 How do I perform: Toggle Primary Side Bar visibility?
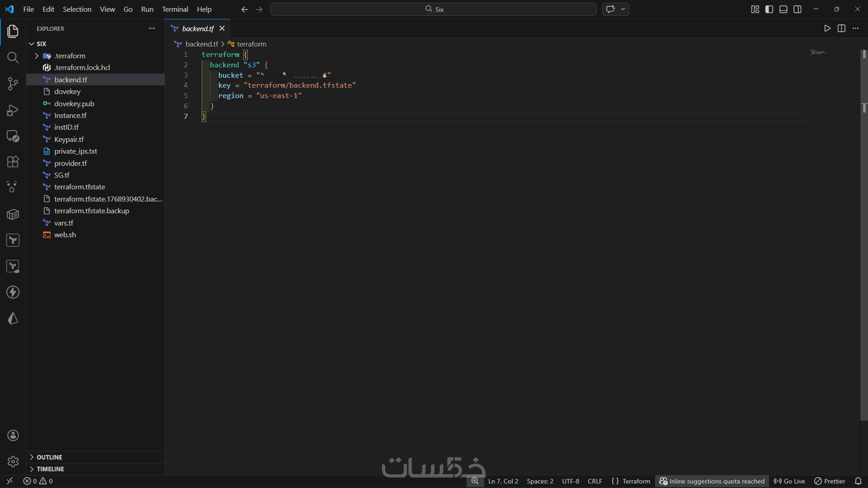(769, 9)
